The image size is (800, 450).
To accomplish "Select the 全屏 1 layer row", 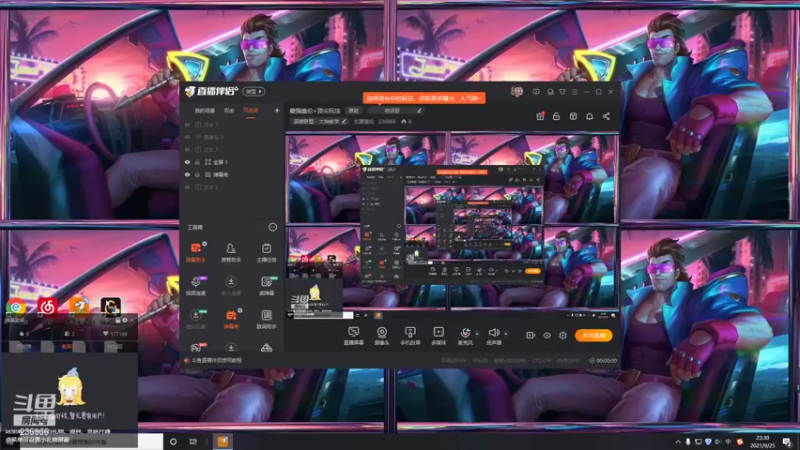I will 232,162.
